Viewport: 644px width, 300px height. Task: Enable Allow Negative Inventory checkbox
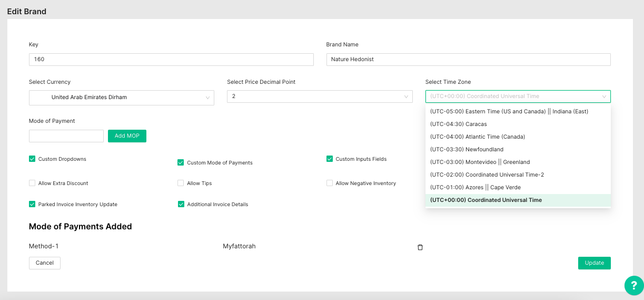click(x=330, y=183)
